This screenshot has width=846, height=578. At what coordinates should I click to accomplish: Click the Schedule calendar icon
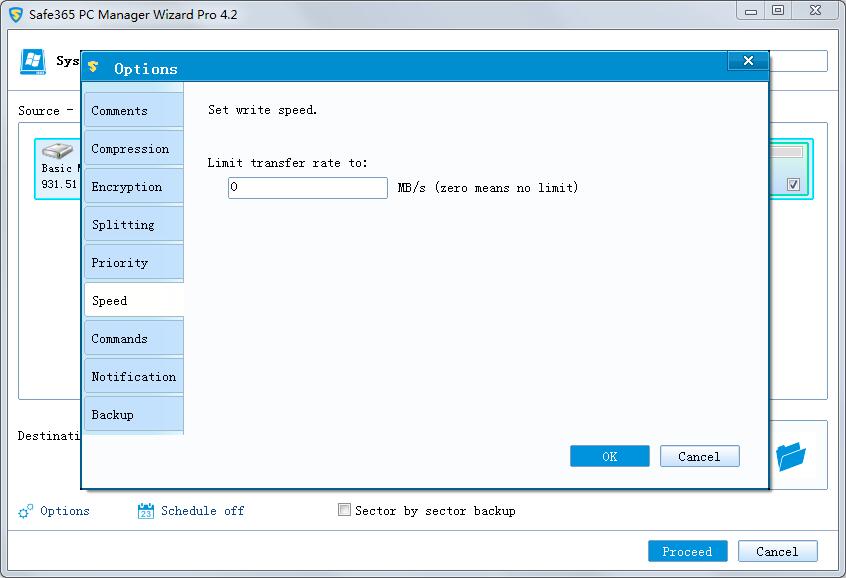[x=145, y=511]
